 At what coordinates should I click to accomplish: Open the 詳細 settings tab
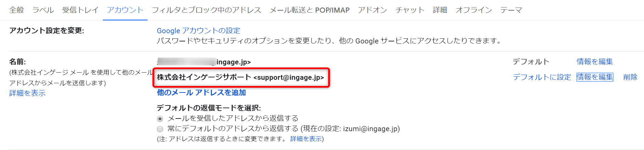tap(440, 10)
